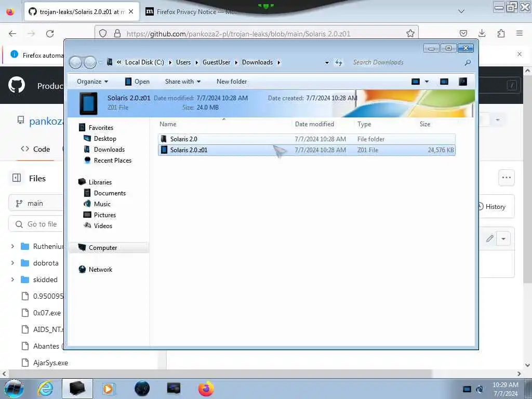Image resolution: width=532 pixels, height=399 pixels.
Task: Open the dropdown next to GitHub edit pencil
Action: pyautogui.click(x=503, y=239)
